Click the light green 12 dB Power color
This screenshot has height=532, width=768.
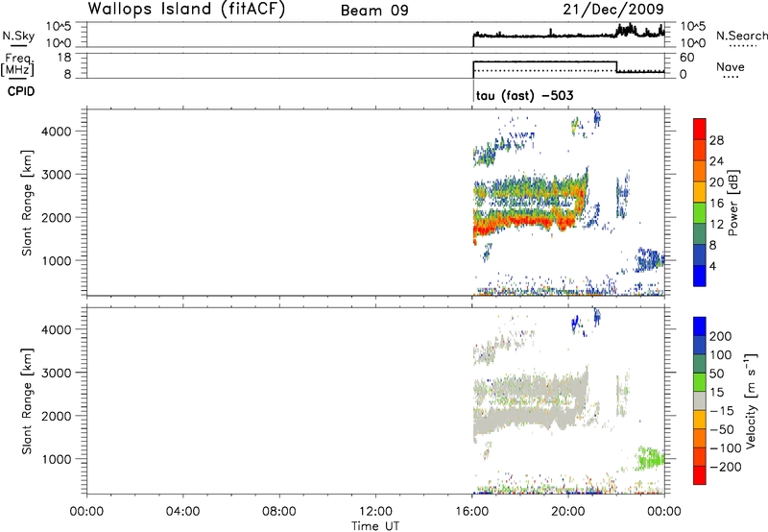[x=700, y=212]
